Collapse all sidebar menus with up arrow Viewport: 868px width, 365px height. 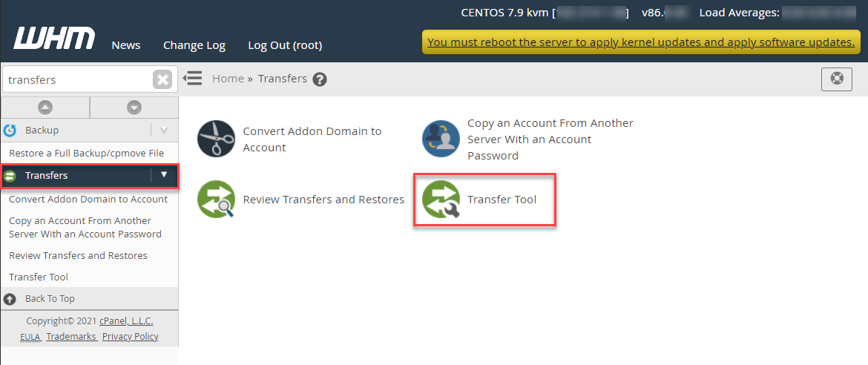click(45, 108)
